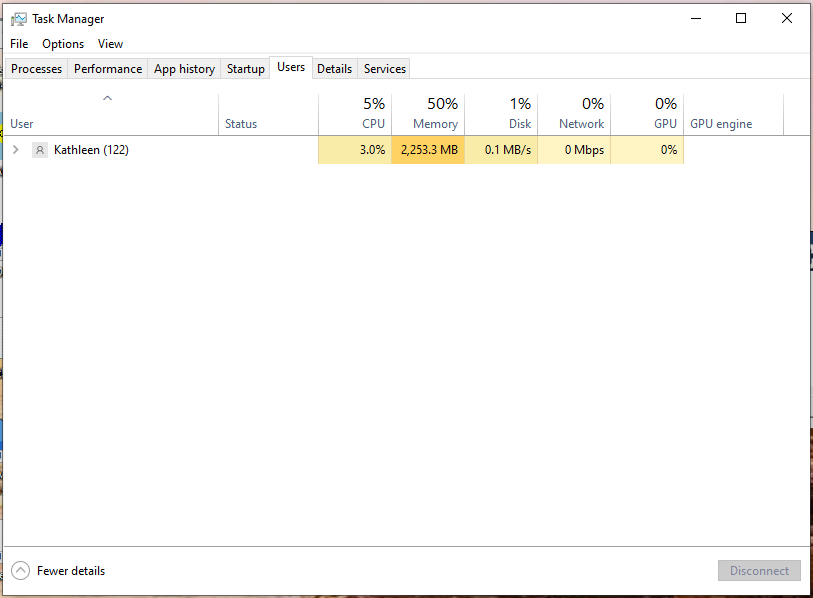Click the 2,253.3 MB memory cell
Screen dimensions: 813x598
coord(428,150)
